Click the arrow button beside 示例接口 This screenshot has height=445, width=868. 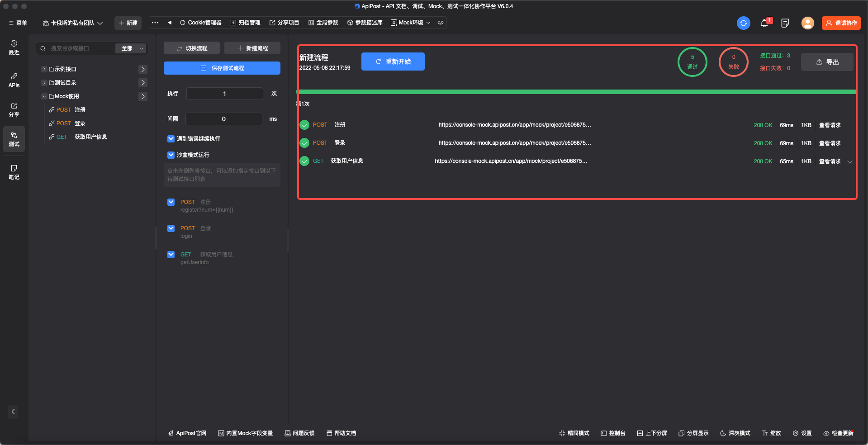[x=143, y=69]
